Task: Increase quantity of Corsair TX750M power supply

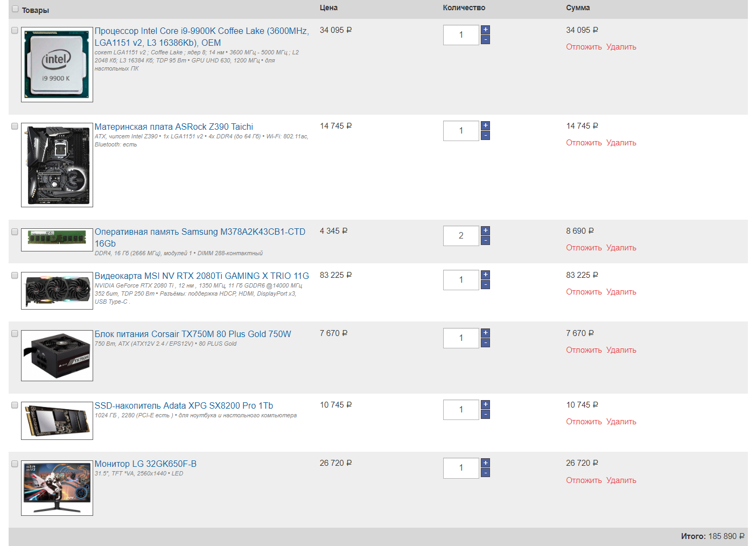Action: point(485,333)
